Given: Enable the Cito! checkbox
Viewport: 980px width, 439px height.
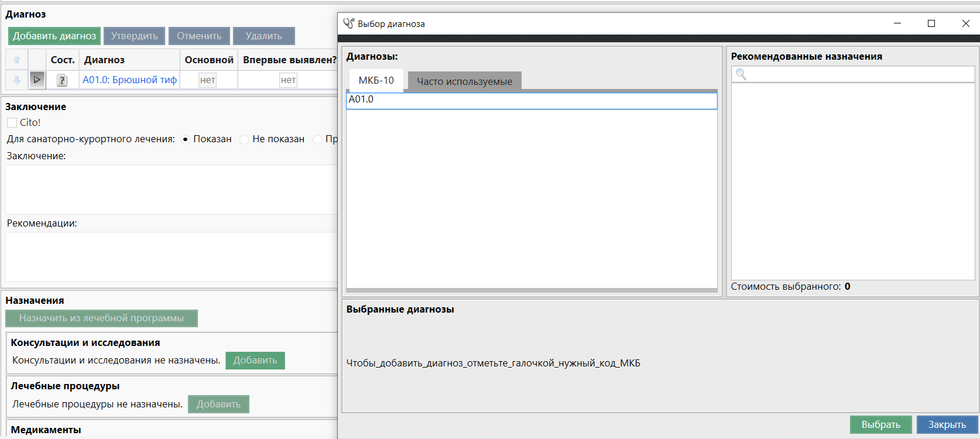Looking at the screenshot, I should [x=12, y=123].
